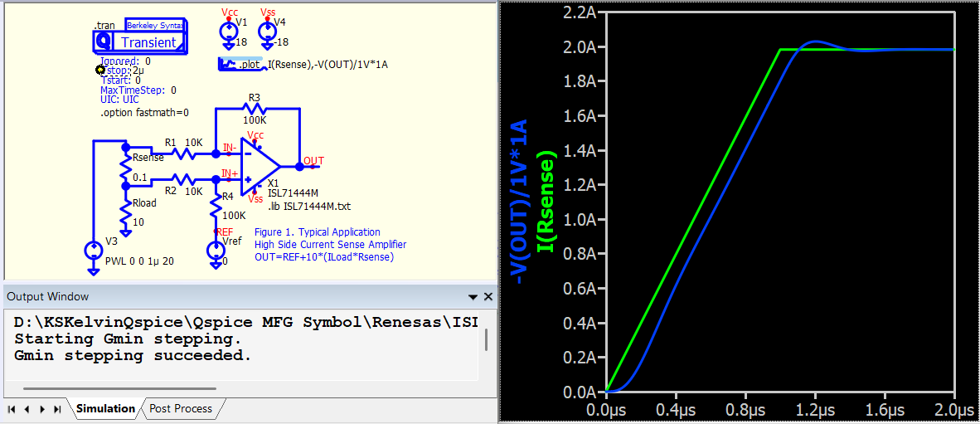Close the Output Window panel
The height and width of the screenshot is (424, 980).
(488, 297)
